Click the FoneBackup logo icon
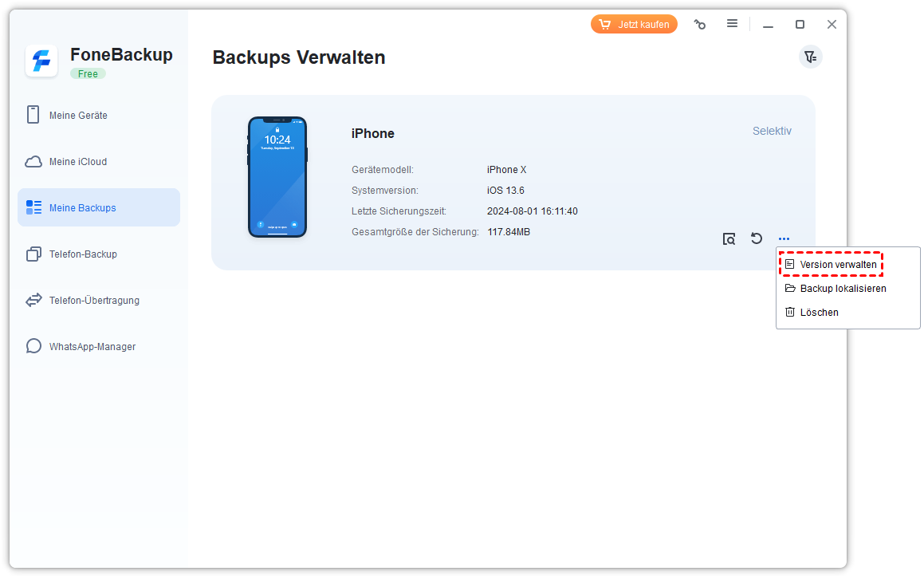 pyautogui.click(x=41, y=61)
